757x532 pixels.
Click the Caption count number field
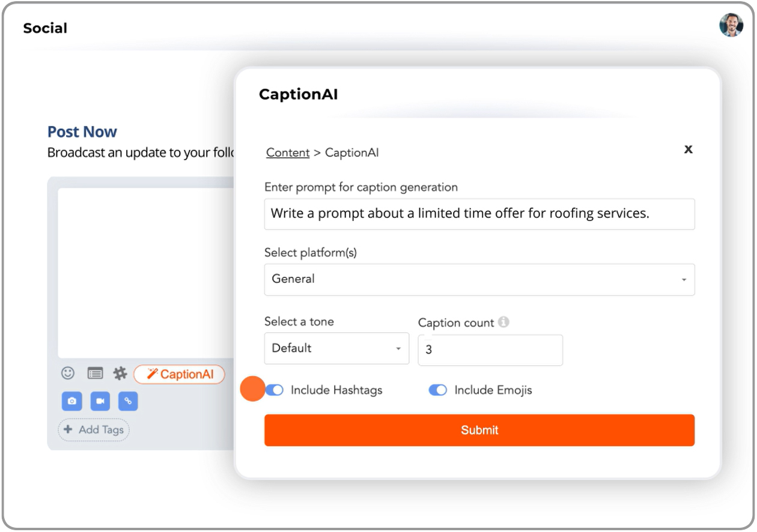coord(490,350)
